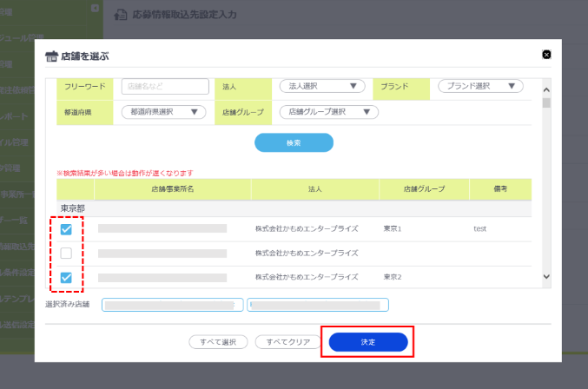Close the store selection dialog
Image resolution: width=588 pixels, height=389 pixels.
tap(546, 55)
